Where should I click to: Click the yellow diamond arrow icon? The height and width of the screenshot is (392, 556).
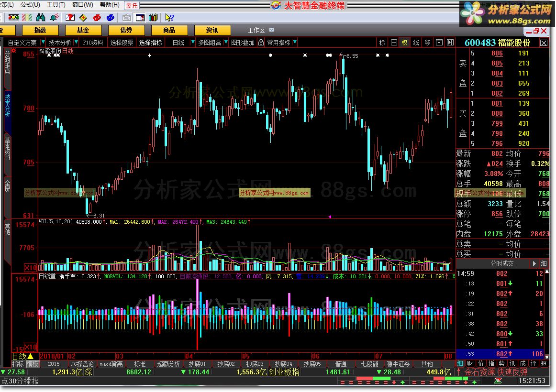tap(83, 17)
